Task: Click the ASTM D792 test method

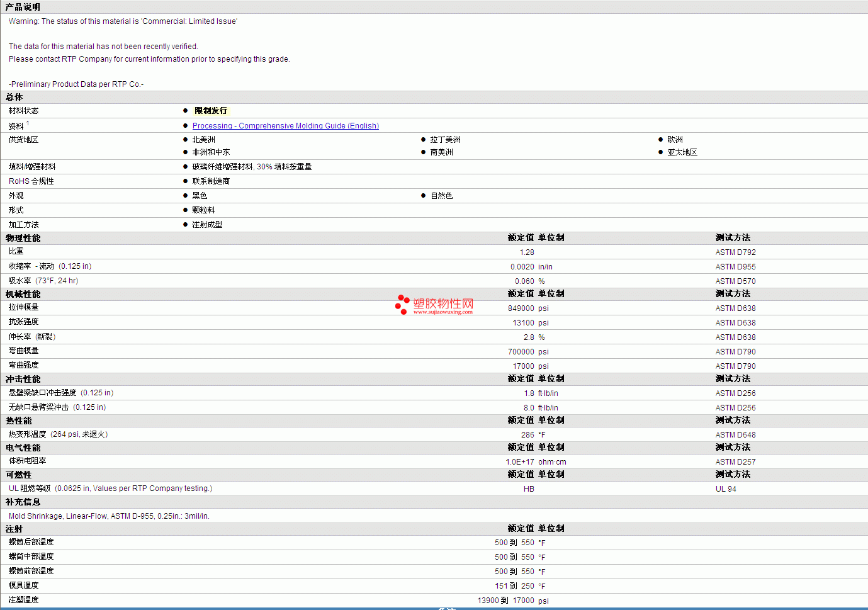Action: click(736, 252)
